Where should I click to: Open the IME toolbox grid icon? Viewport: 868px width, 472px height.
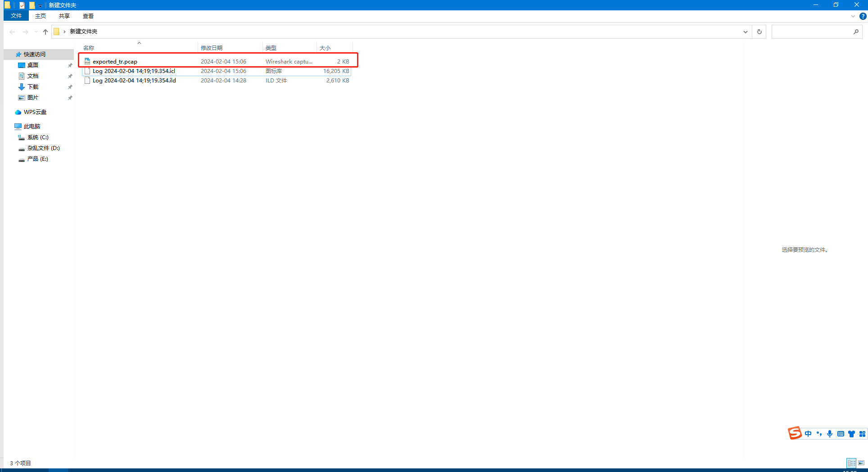[x=862, y=434]
